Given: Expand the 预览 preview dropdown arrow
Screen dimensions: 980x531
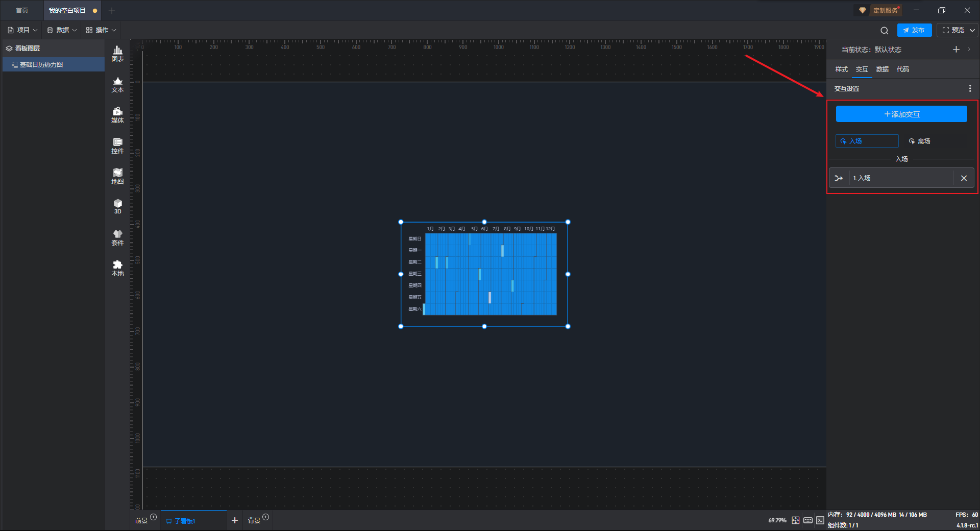Looking at the screenshot, I should (x=972, y=30).
